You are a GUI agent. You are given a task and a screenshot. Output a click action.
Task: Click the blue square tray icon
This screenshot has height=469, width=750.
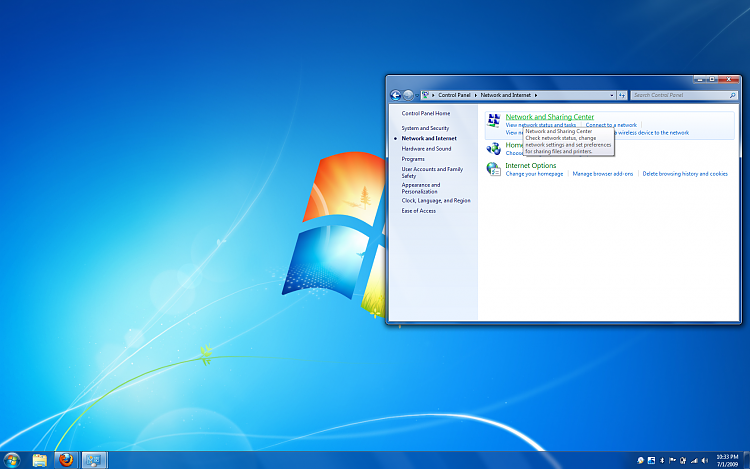coord(651,460)
